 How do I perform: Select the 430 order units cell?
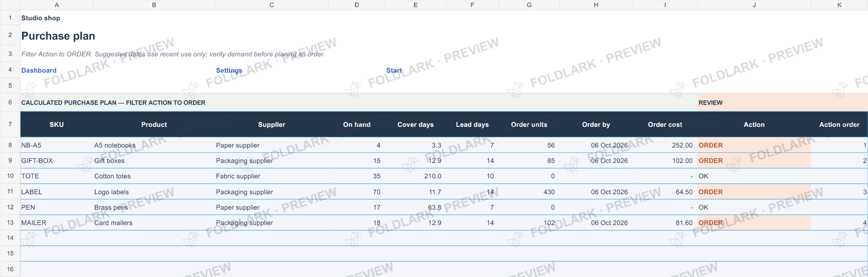(529, 192)
